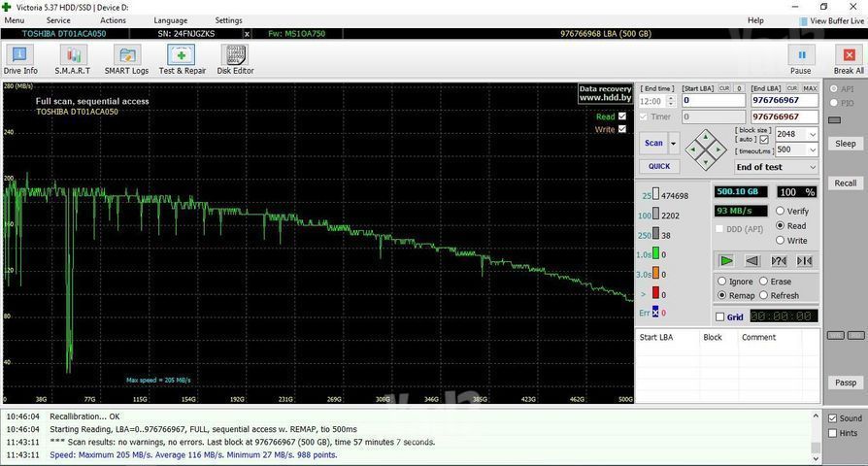Click the green 1.0s block indicator
The image size is (868, 466).
655,253
